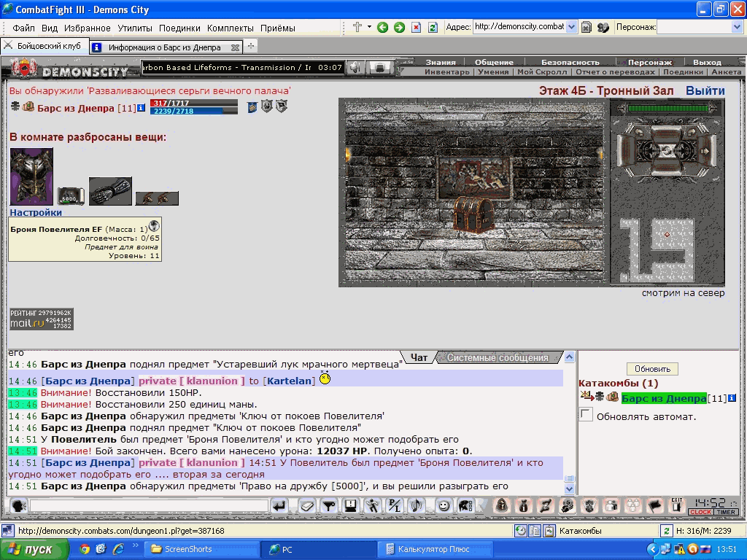Screen dimensions: 747x560
Task: Click the Обновить button
Action: coord(652,369)
